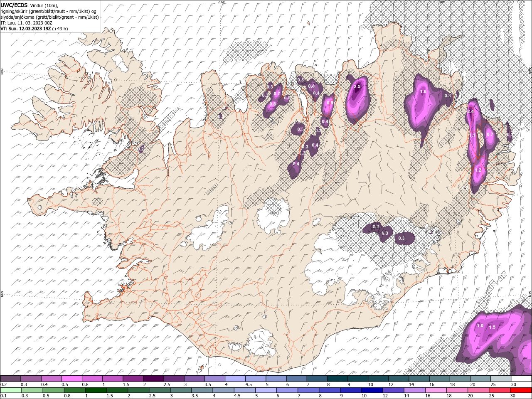Click the dark green rain swatch starting at 1
The image size is (532, 399).
[96, 390]
